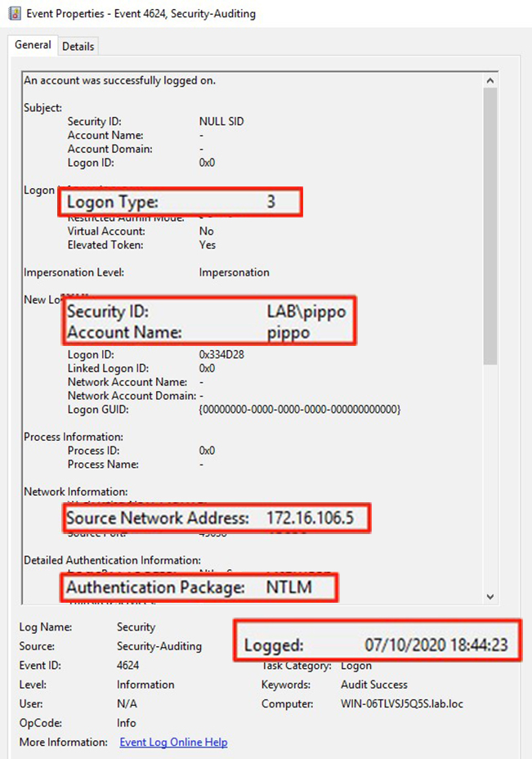Click the Event ID value '4624'
Screen dimensions: 532x759
coord(127,666)
